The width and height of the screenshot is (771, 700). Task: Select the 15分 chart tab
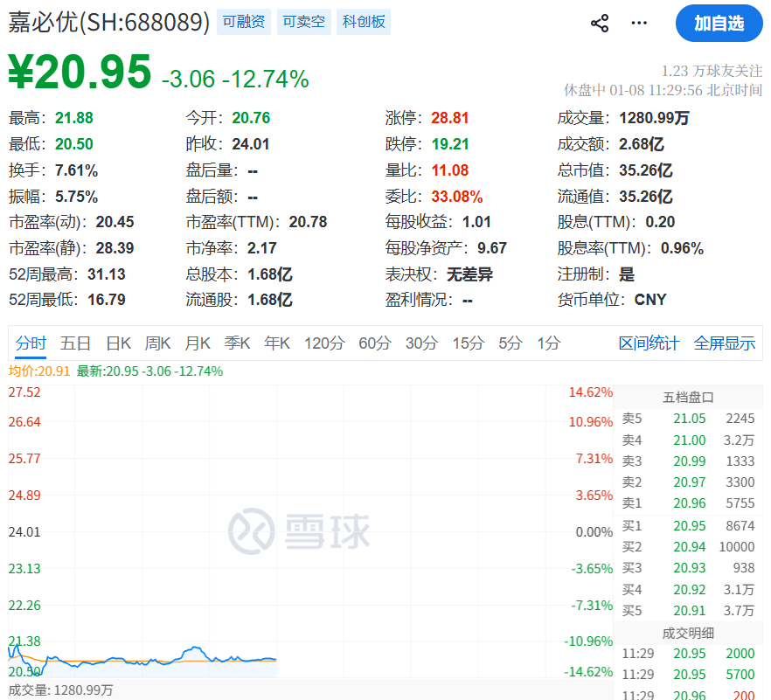(x=468, y=343)
